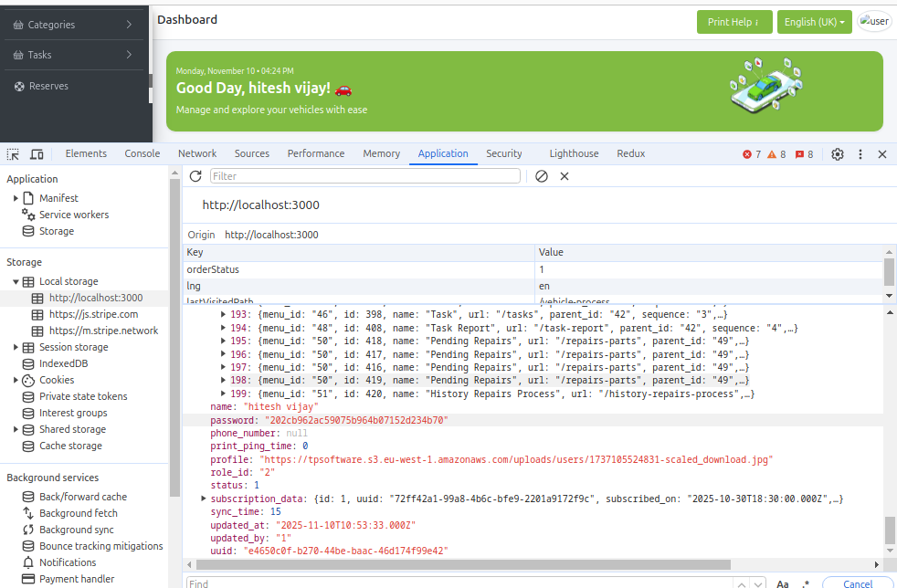Open the Redux tab
This screenshot has width=897, height=588.
coord(631,154)
